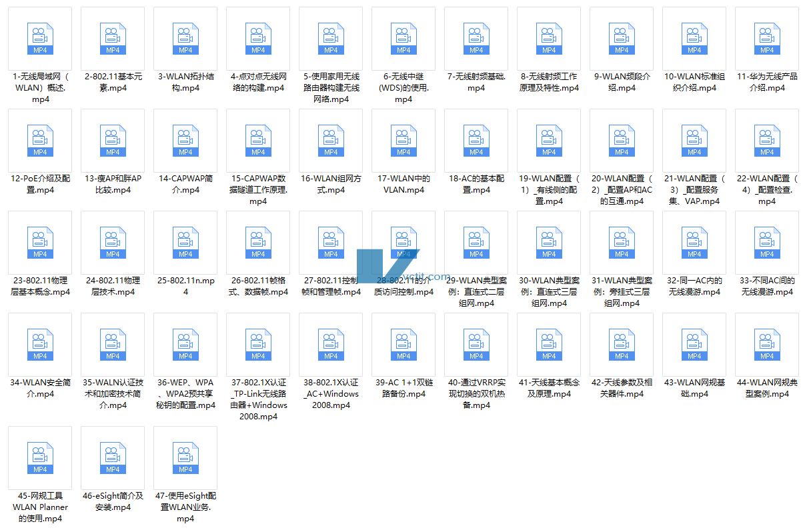Screen dimensions: 809x532
Task: Select icon of 42-天线参数及相关器件
Action: 622,345
